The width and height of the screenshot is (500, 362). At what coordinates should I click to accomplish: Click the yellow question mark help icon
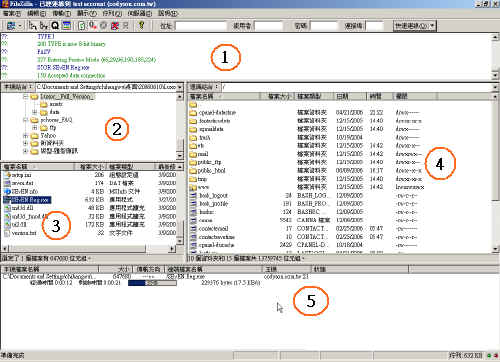tap(141, 26)
